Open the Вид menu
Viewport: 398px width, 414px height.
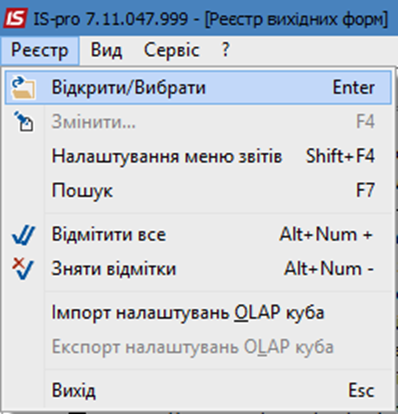[106, 50]
